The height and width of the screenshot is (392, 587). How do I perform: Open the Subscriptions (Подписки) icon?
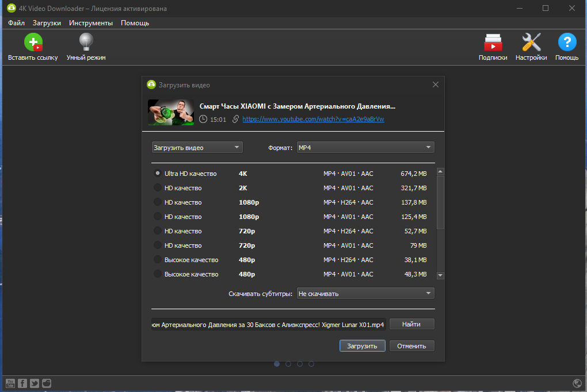[493, 43]
